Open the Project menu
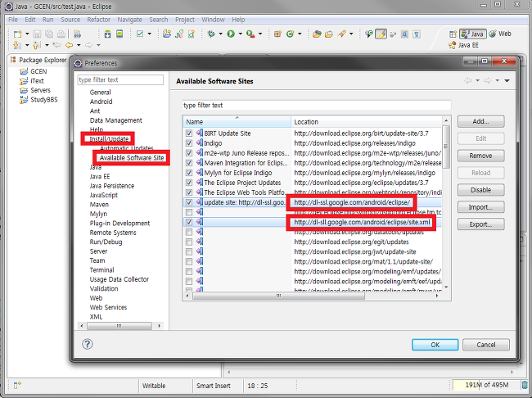Image resolution: width=532 pixels, height=398 pixels. pyautogui.click(x=185, y=20)
